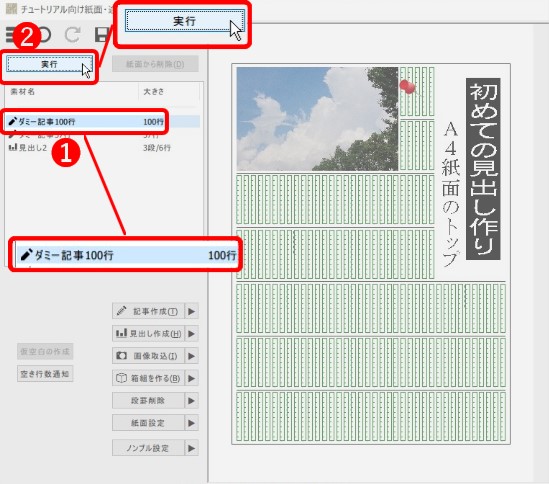Click the 段罫削除 button

(148, 401)
